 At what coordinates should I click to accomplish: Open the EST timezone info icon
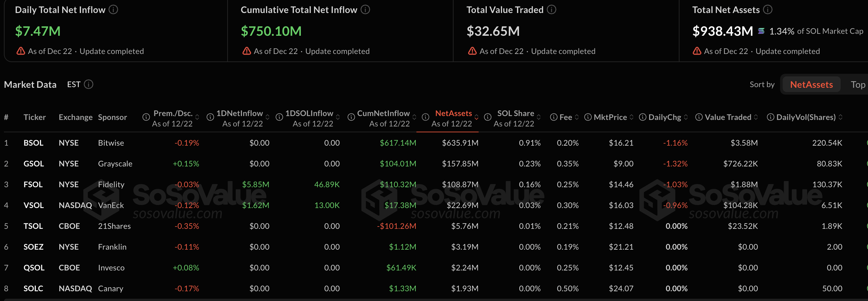click(88, 84)
